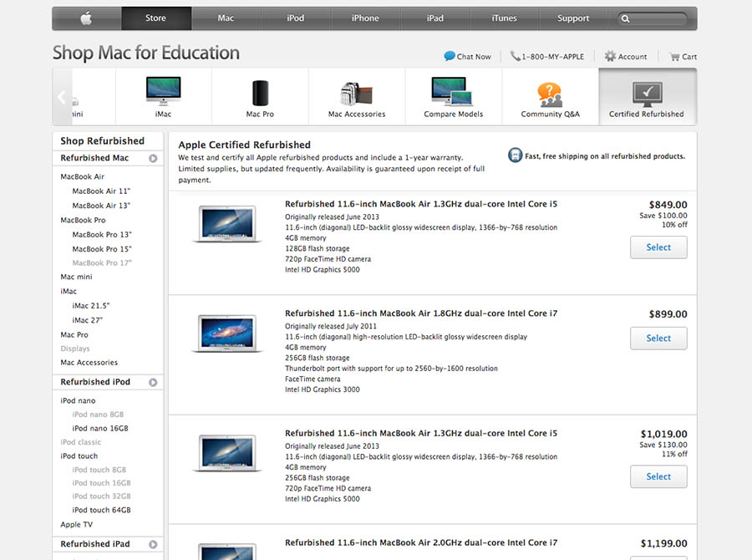The width and height of the screenshot is (752, 560).
Task: Open the Compare Models icon
Action: click(452, 91)
